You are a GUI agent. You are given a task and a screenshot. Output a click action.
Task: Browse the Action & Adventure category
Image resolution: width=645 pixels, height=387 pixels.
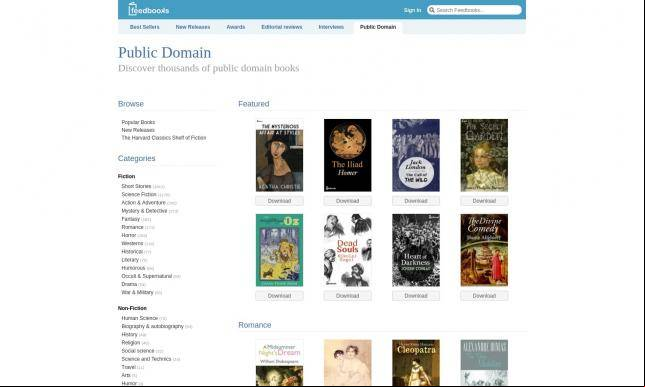(144, 203)
